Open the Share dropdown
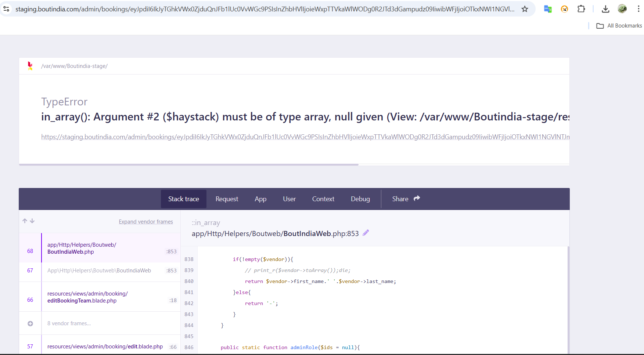The width and height of the screenshot is (644, 355). pyautogui.click(x=406, y=199)
